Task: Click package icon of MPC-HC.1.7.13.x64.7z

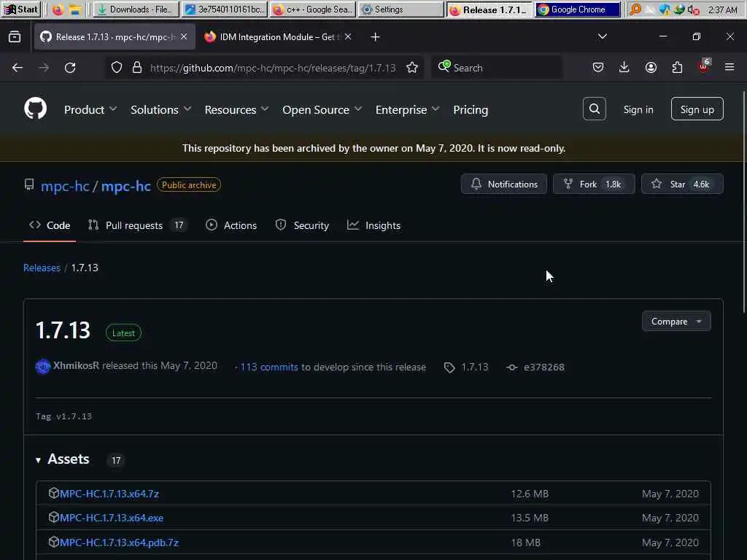Action: (x=53, y=493)
